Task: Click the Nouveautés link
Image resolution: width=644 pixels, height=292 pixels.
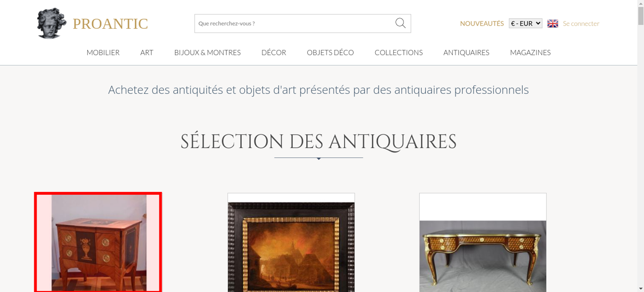Action: click(x=482, y=23)
